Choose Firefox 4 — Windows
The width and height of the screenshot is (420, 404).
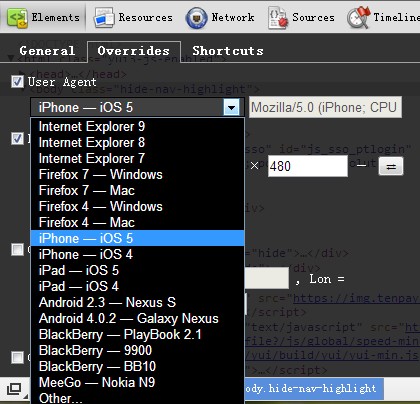pos(137,207)
